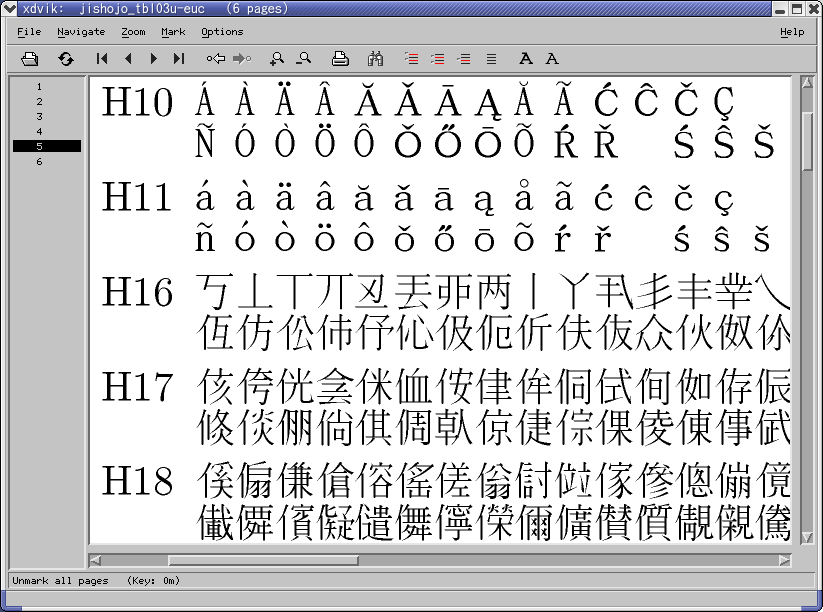Zoom out with the magnifier minus icon
The image size is (823, 612).
click(303, 59)
